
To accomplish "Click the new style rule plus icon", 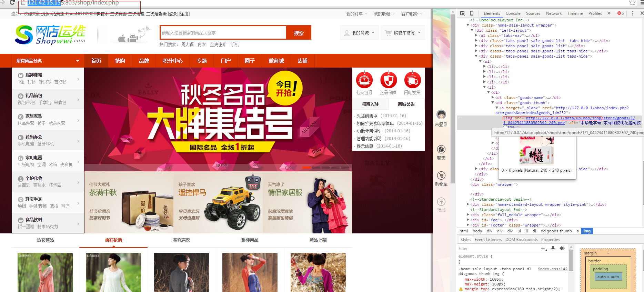I will (544, 248).
